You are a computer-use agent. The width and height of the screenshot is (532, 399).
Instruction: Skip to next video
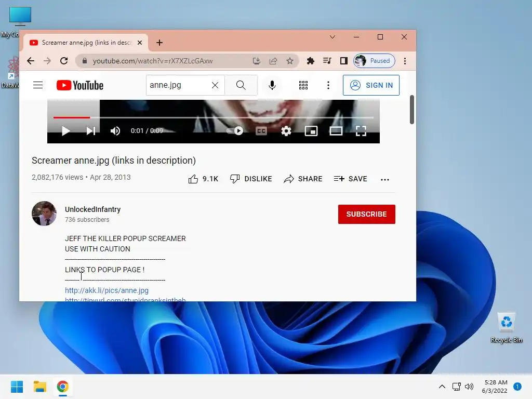click(90, 131)
